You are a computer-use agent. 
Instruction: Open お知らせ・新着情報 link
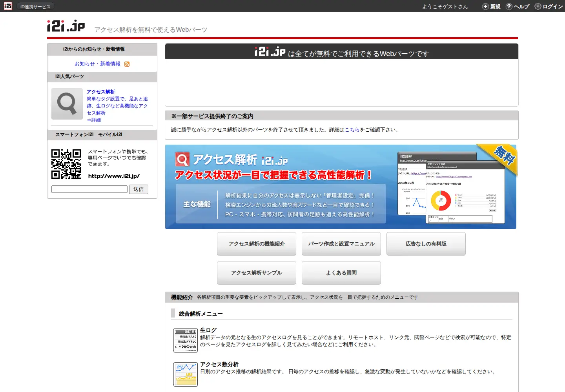tap(97, 64)
